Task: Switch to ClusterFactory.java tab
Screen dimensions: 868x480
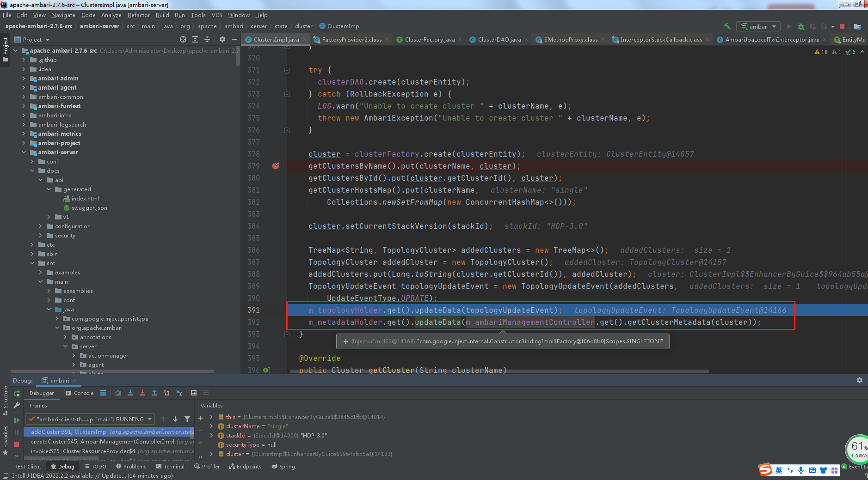Action: [430, 40]
